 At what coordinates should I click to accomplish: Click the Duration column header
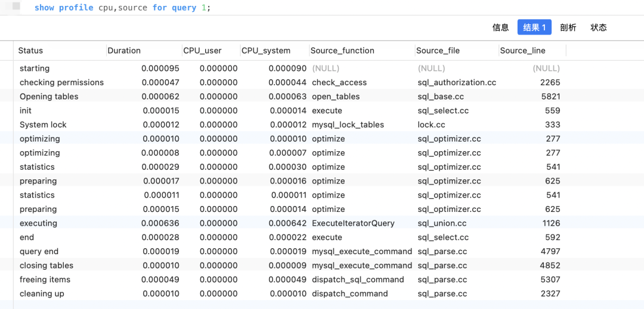click(x=124, y=51)
